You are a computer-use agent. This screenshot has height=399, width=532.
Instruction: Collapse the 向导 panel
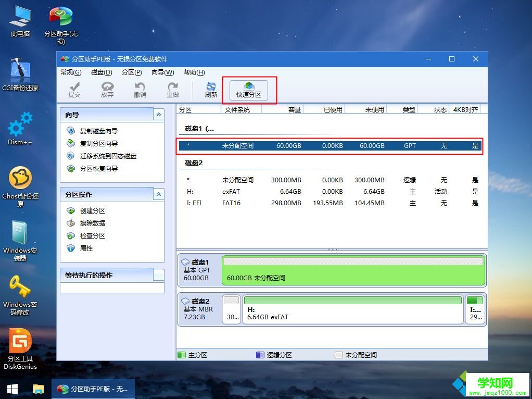click(158, 115)
